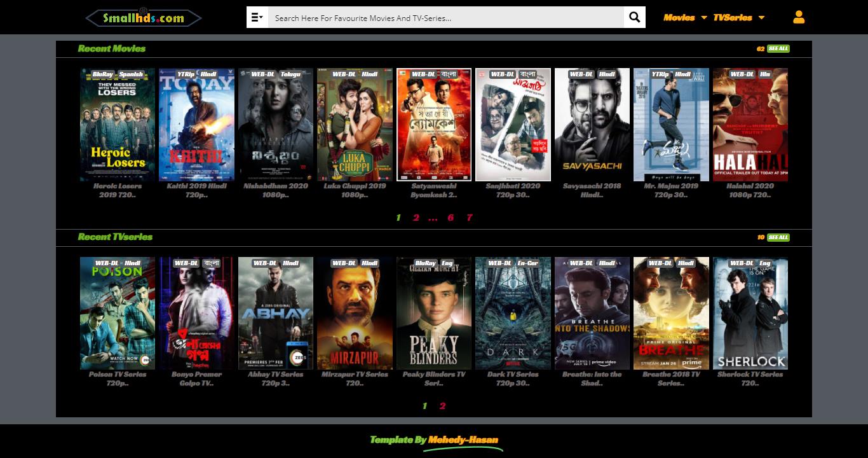
Task: Click the 'Savyasachi 2018 Hindi..' title
Action: pyautogui.click(x=592, y=190)
